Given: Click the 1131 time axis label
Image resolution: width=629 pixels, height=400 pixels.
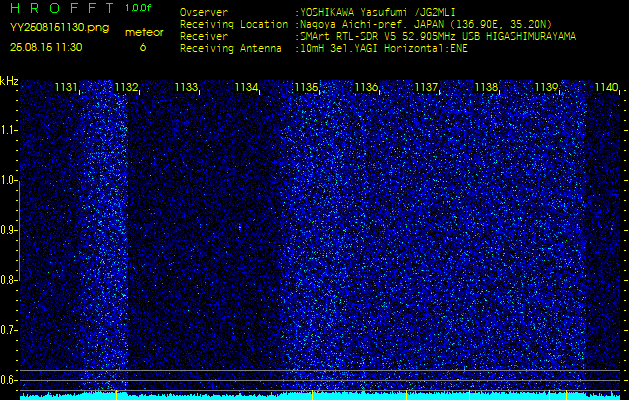Looking at the screenshot, I should pyautogui.click(x=66, y=87).
